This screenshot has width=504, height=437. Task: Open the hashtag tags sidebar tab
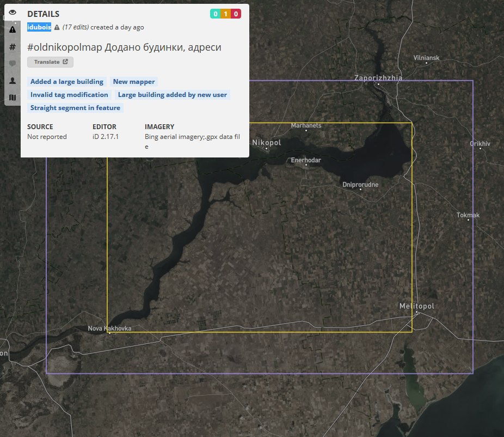tap(13, 47)
